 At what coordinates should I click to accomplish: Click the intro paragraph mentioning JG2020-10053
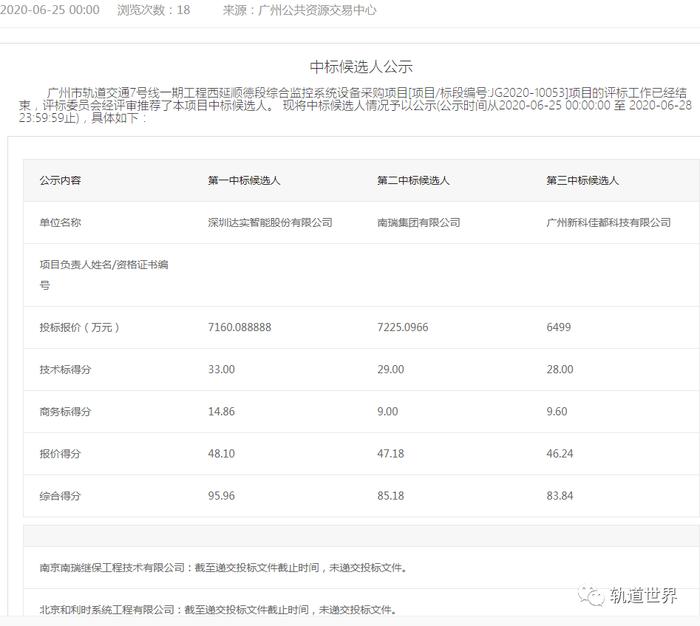pos(355,105)
